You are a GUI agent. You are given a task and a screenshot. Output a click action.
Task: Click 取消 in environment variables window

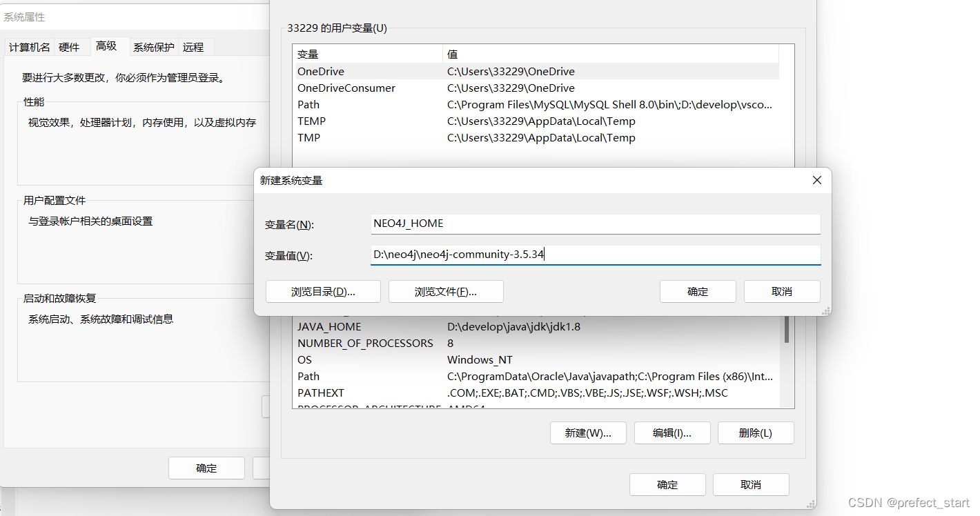tap(751, 485)
